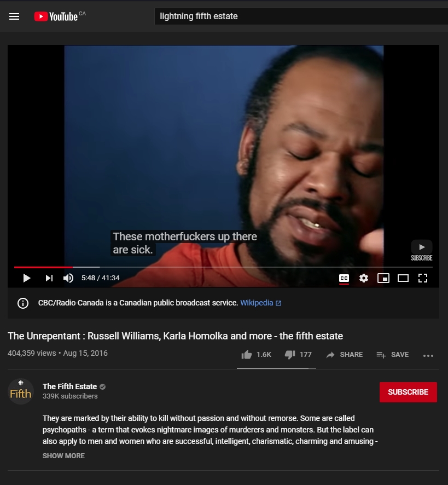The height and width of the screenshot is (485, 448).
Task: Go to YouTube home via logo
Action: (56, 16)
